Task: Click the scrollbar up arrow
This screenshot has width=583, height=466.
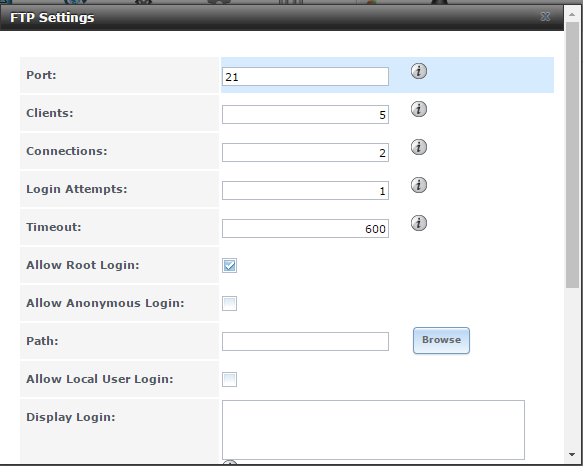Action: tap(572, 15)
